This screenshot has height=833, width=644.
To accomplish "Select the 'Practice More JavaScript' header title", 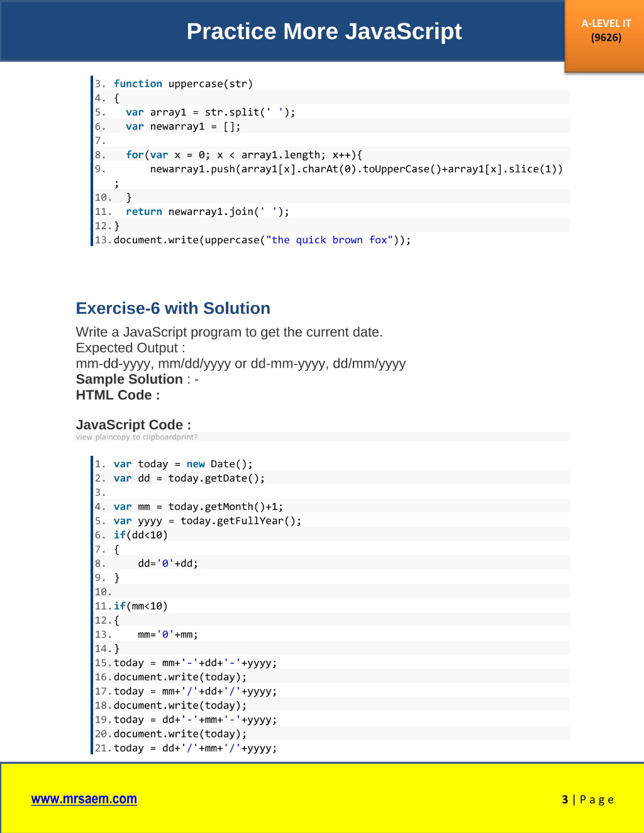I will pyautogui.click(x=324, y=31).
